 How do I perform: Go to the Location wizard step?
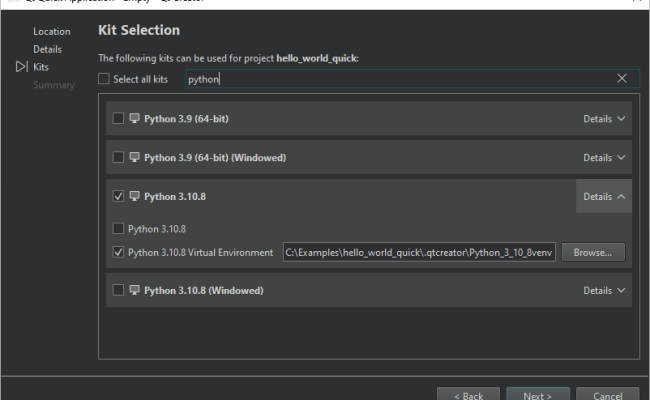(x=52, y=32)
